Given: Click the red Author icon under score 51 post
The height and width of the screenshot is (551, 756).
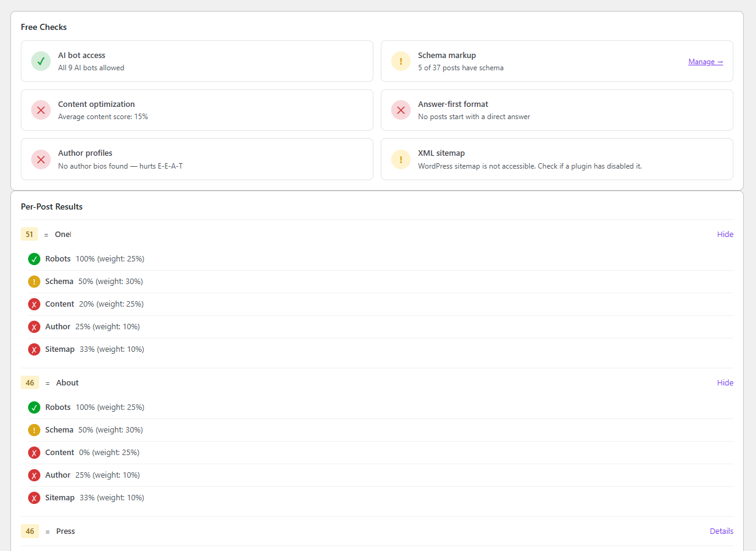Looking at the screenshot, I should tap(34, 327).
